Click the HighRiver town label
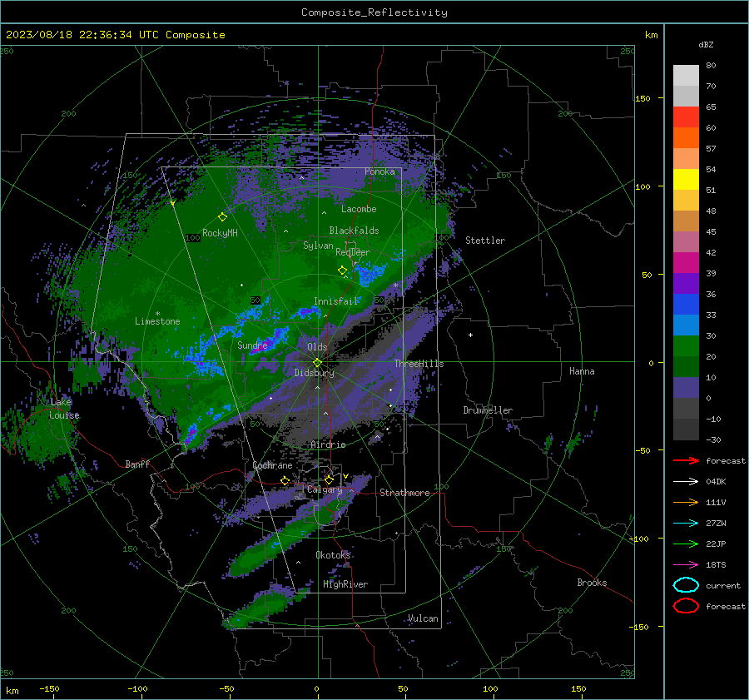Viewport: 749px width, 700px height. (345, 584)
